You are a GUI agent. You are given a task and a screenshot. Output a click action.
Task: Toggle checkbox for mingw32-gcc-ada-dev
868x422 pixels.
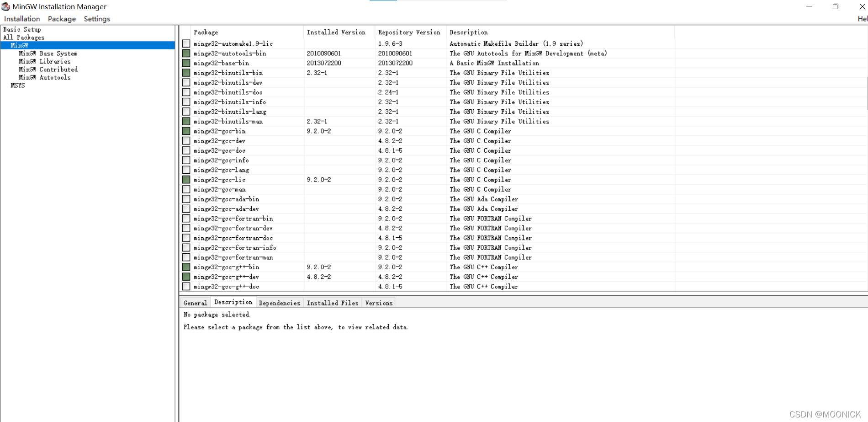pos(186,208)
